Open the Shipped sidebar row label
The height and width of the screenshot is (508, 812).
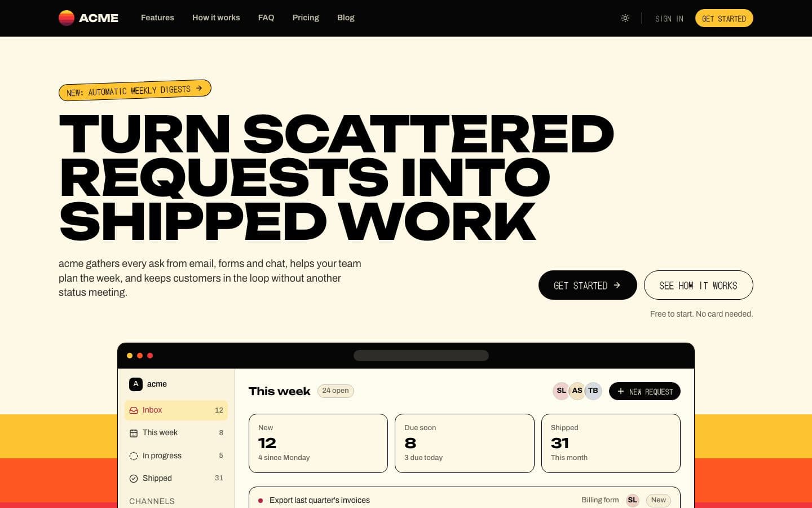tap(157, 478)
